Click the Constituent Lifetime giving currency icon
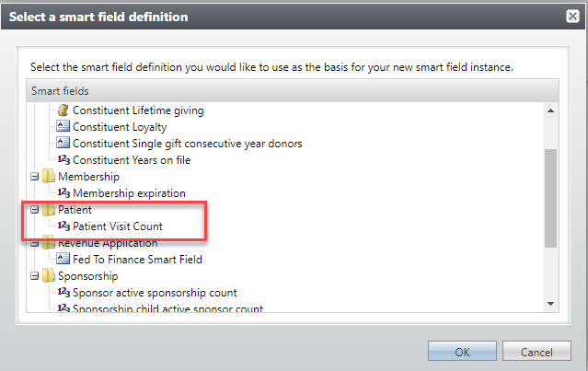The height and width of the screenshot is (371, 588). click(x=63, y=110)
